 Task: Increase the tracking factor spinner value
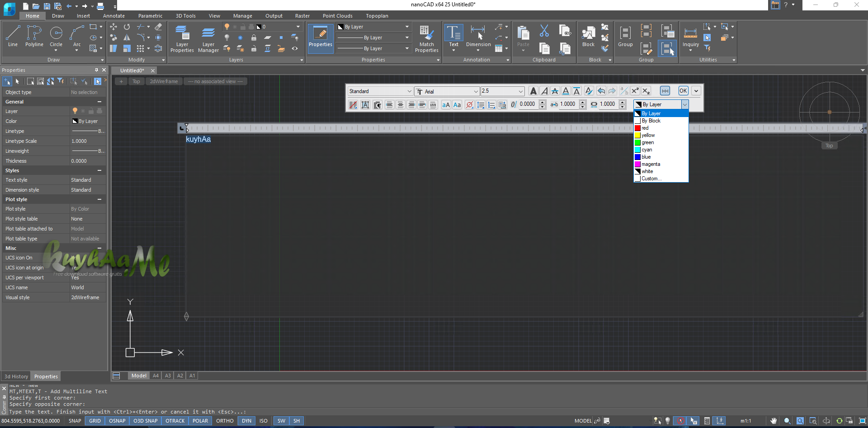pyautogui.click(x=583, y=102)
